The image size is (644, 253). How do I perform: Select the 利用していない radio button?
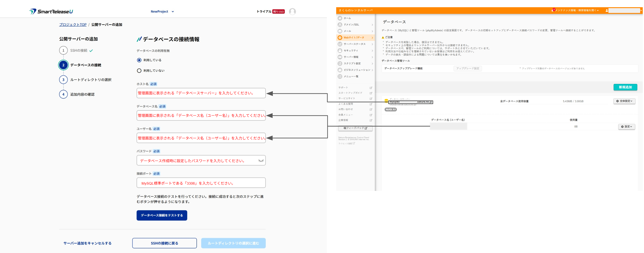click(139, 71)
